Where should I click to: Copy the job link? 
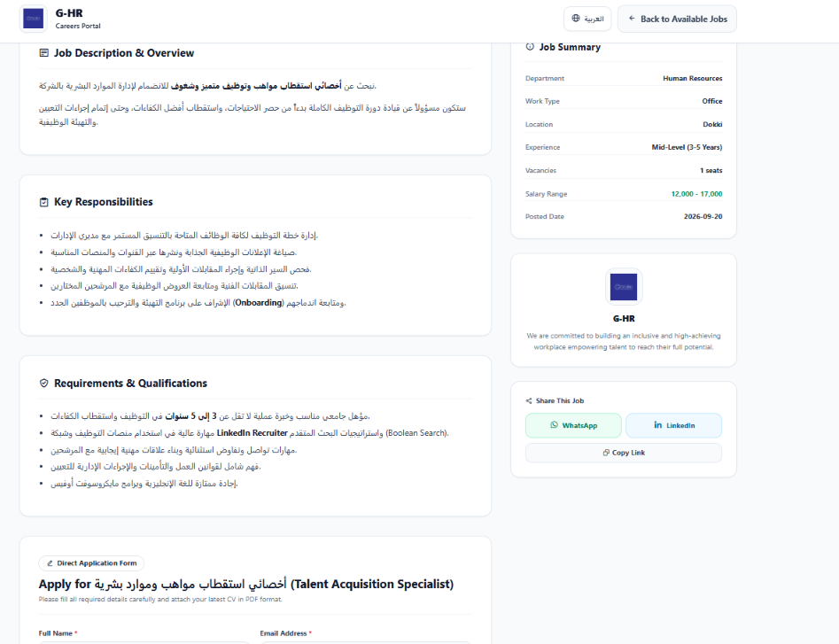pos(624,453)
